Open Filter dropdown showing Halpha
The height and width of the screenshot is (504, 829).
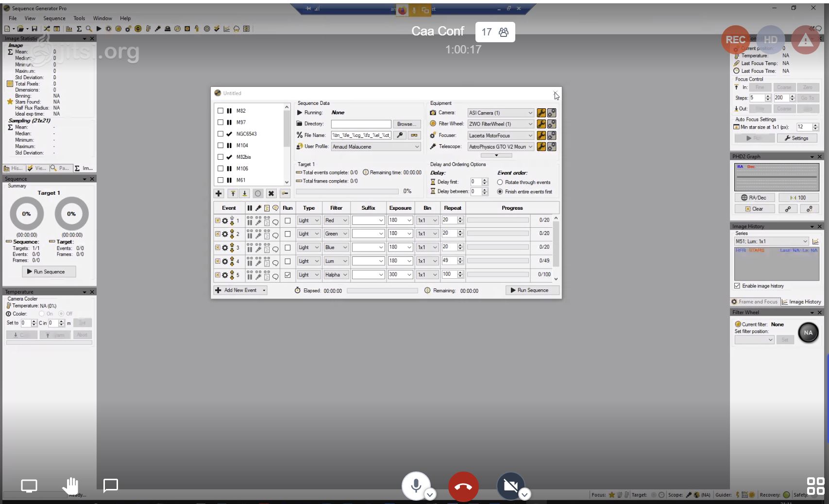coord(336,275)
